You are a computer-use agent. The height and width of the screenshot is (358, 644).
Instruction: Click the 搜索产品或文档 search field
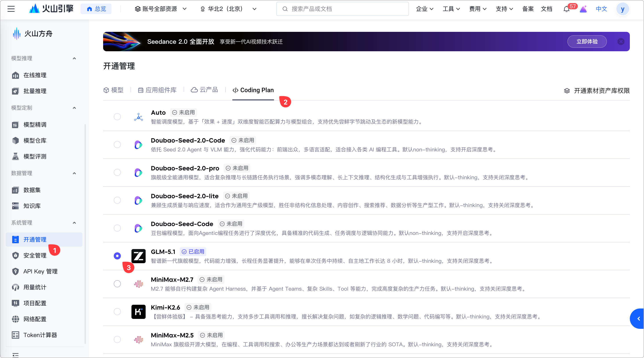pyautogui.click(x=343, y=9)
